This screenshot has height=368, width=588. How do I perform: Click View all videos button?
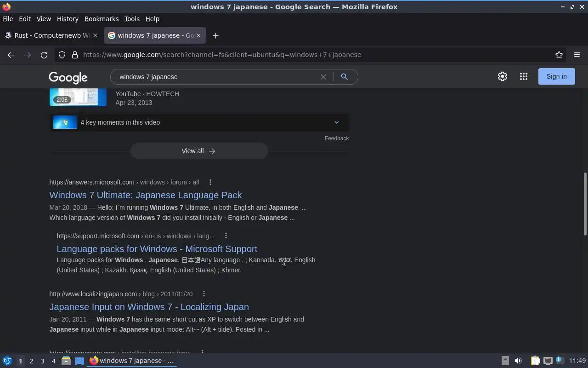(x=199, y=151)
